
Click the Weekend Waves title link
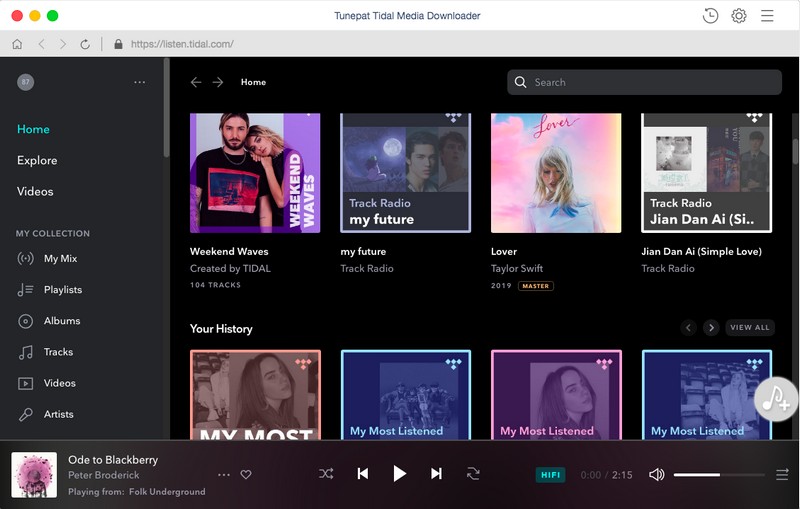229,251
